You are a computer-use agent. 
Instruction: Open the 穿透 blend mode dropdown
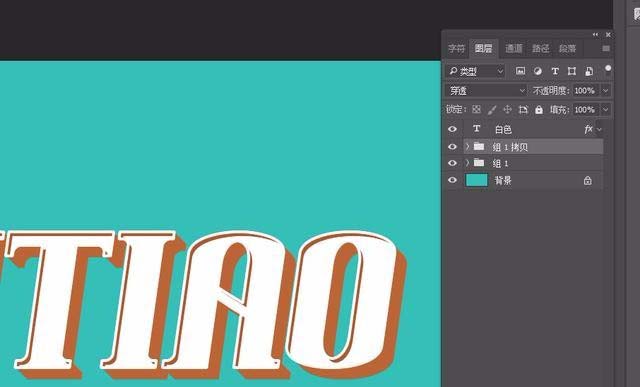(x=486, y=91)
